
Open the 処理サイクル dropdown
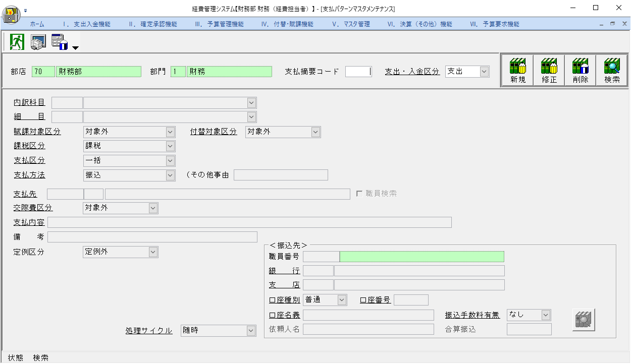point(251,331)
